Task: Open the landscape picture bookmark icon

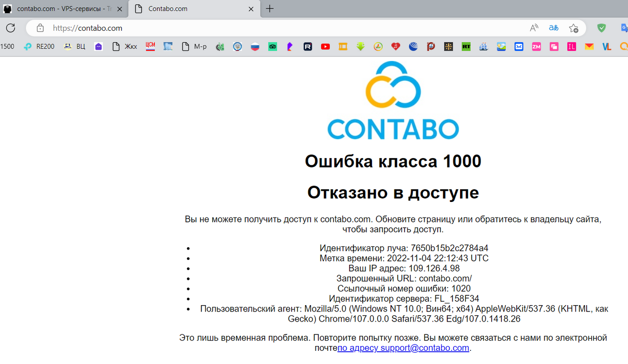Action: [x=501, y=47]
